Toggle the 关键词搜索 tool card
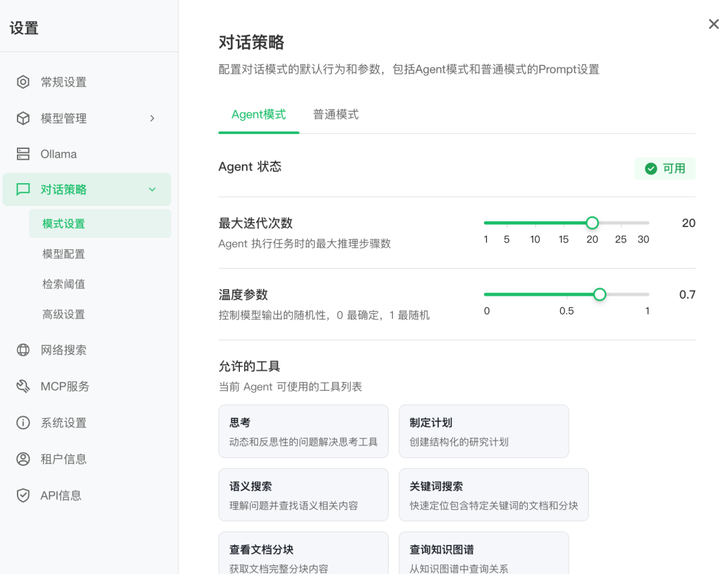This screenshot has width=728, height=574. [x=493, y=495]
